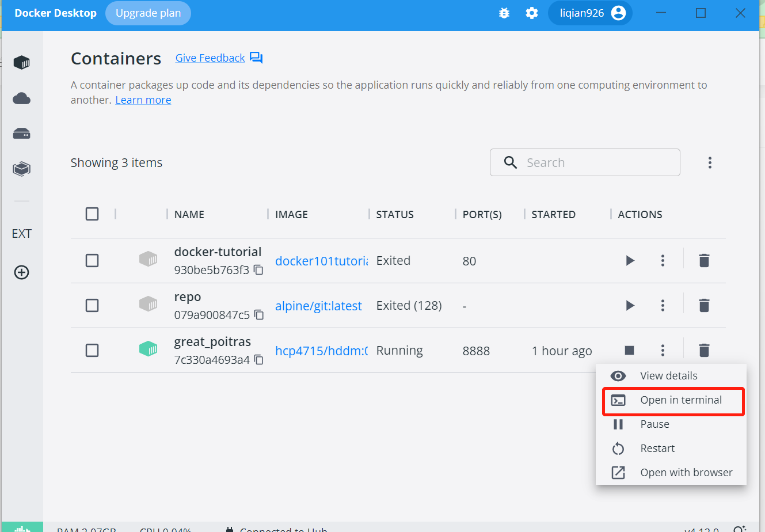Follow the Learn more link
This screenshot has width=765, height=532.
143,100
